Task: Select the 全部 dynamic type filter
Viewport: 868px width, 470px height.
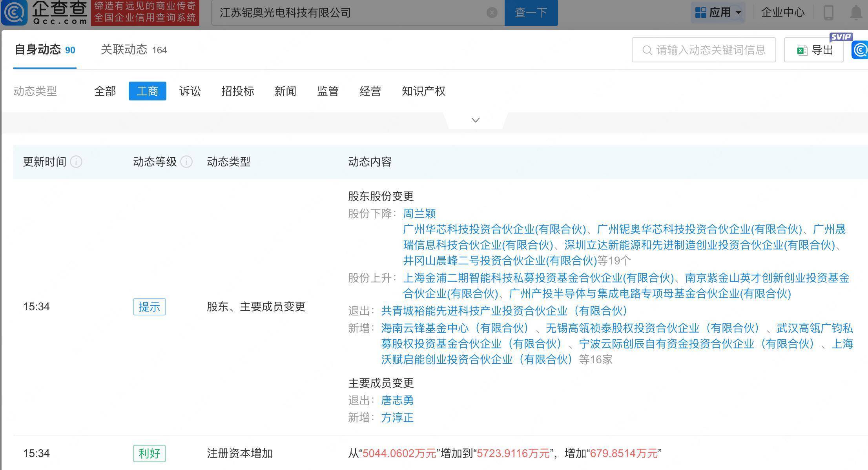Action: tap(105, 91)
